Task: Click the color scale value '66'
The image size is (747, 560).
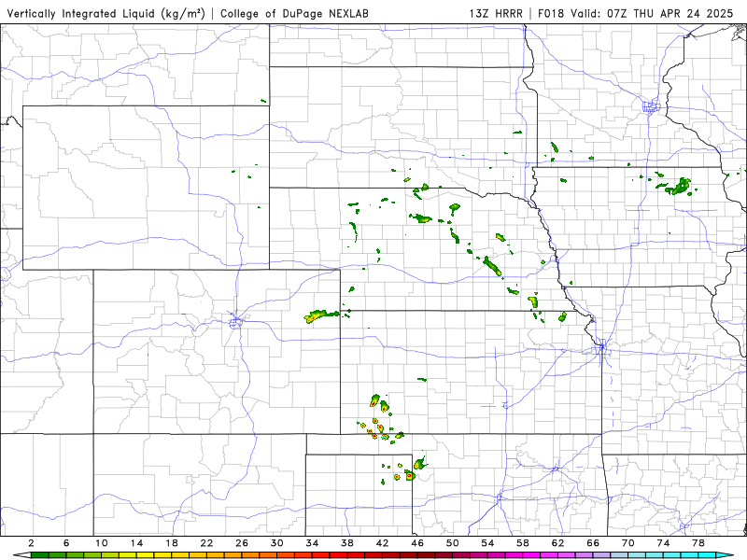Action: tap(593, 543)
